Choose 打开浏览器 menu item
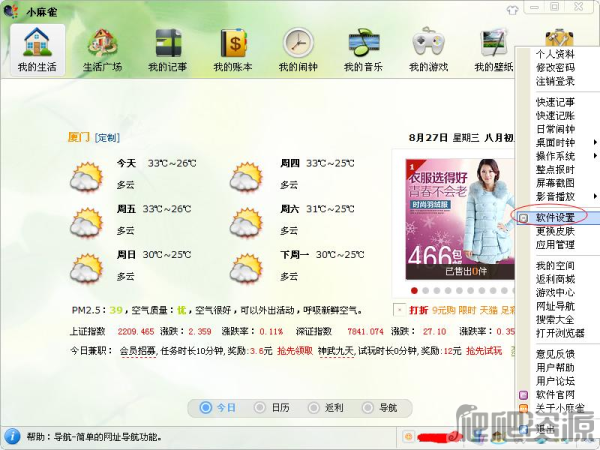Screen dimensions: 600x450 [x=558, y=333]
